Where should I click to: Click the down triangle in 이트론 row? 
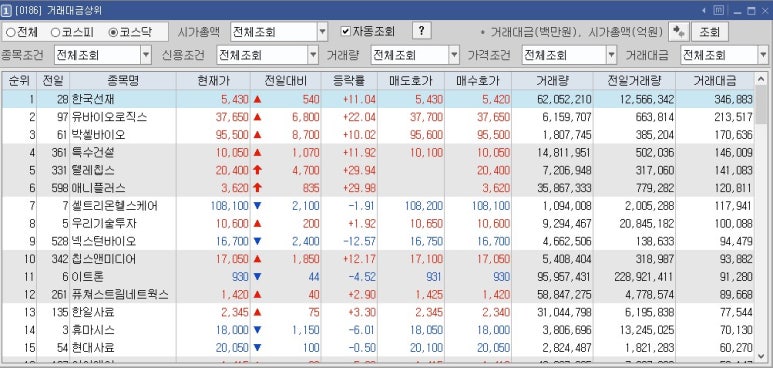click(257, 277)
